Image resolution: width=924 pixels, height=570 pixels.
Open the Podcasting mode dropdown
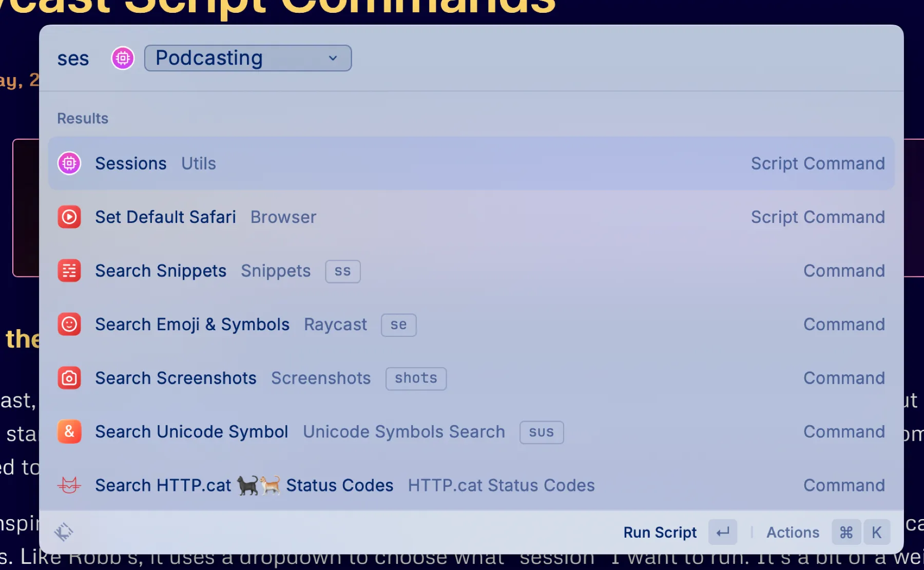click(x=247, y=58)
